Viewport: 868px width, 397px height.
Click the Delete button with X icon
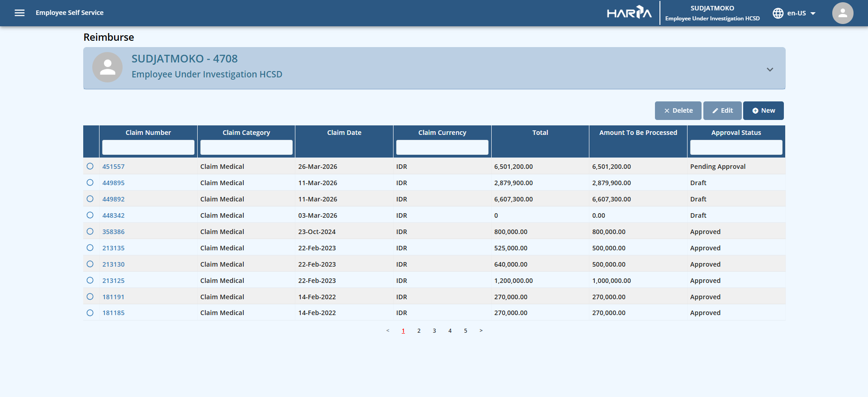coord(678,110)
